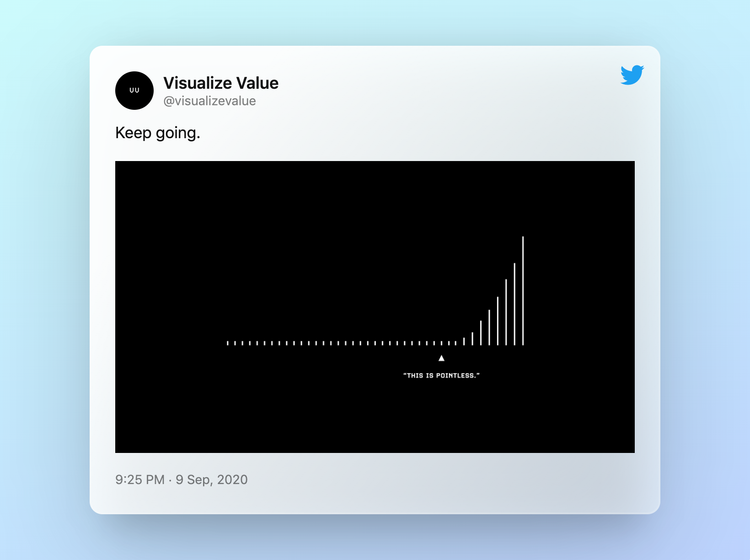Click the "Keep going." tweet text

point(158,133)
